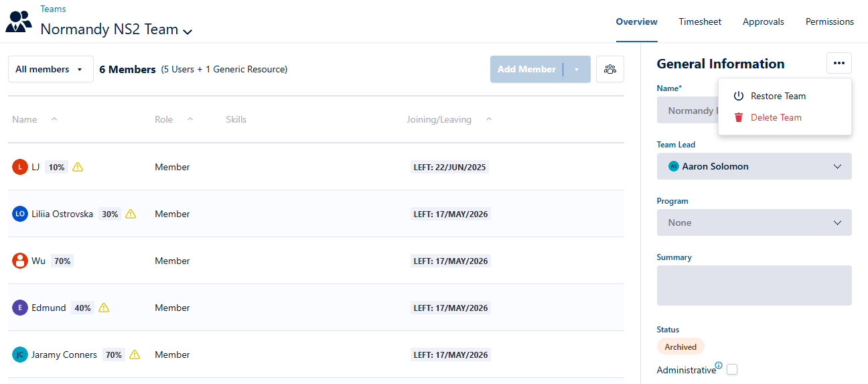Open member Edmund
Screen dimensions: 868x384
(x=49, y=308)
